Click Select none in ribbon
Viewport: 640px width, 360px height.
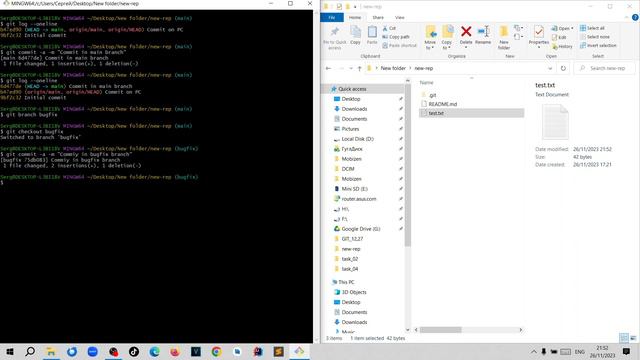[x=594, y=37]
